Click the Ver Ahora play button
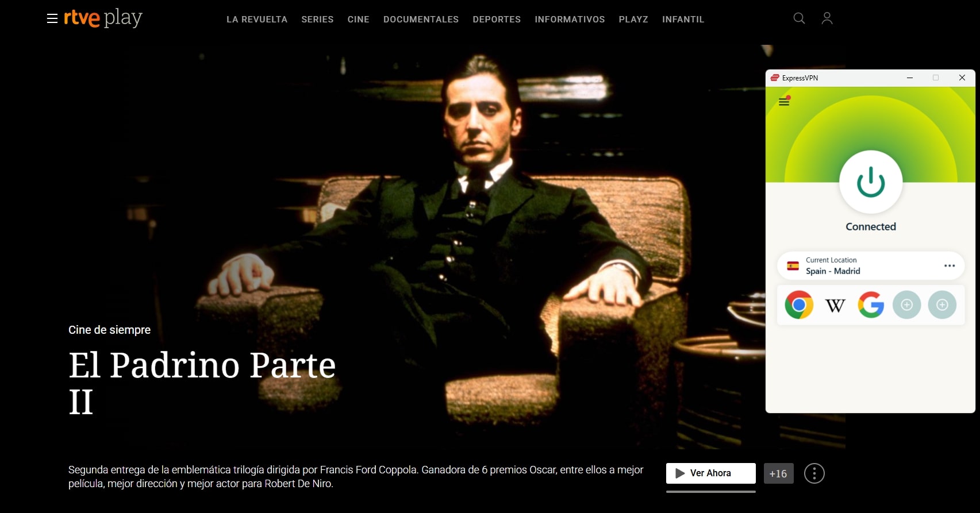The width and height of the screenshot is (980, 513). pyautogui.click(x=711, y=473)
